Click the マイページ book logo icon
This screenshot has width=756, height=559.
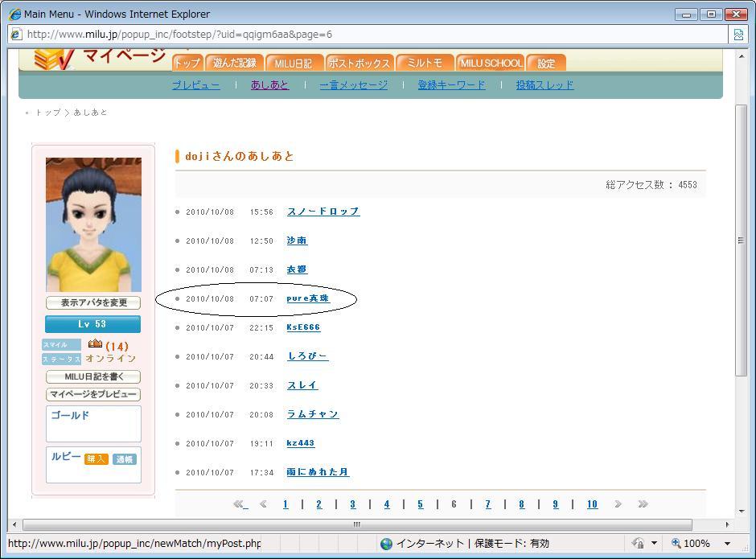54,59
